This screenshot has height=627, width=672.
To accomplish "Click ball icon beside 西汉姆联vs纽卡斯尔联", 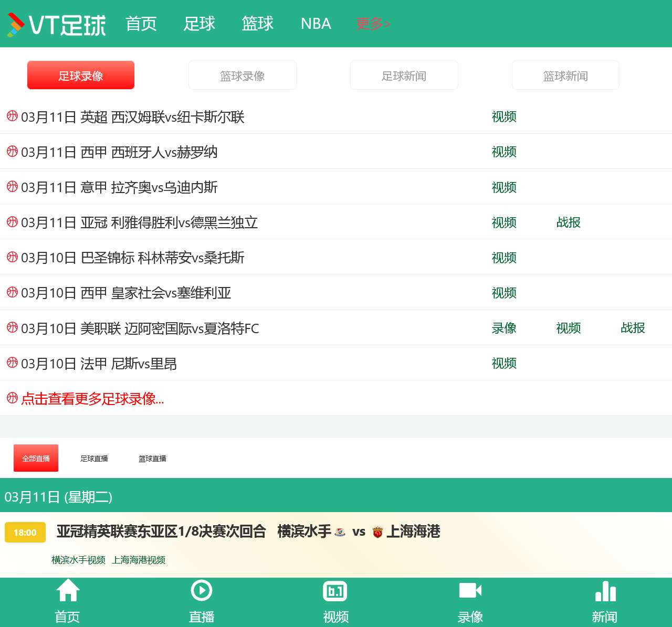I will 12,116.
